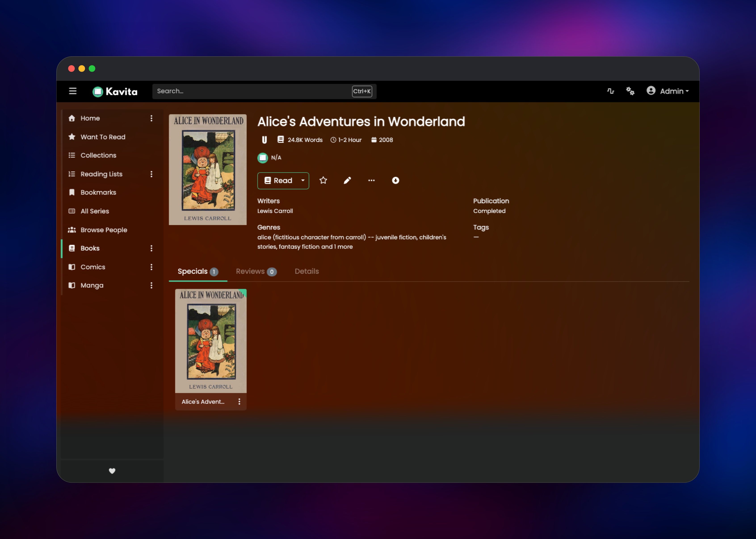Switch to the Specials tab

click(198, 271)
